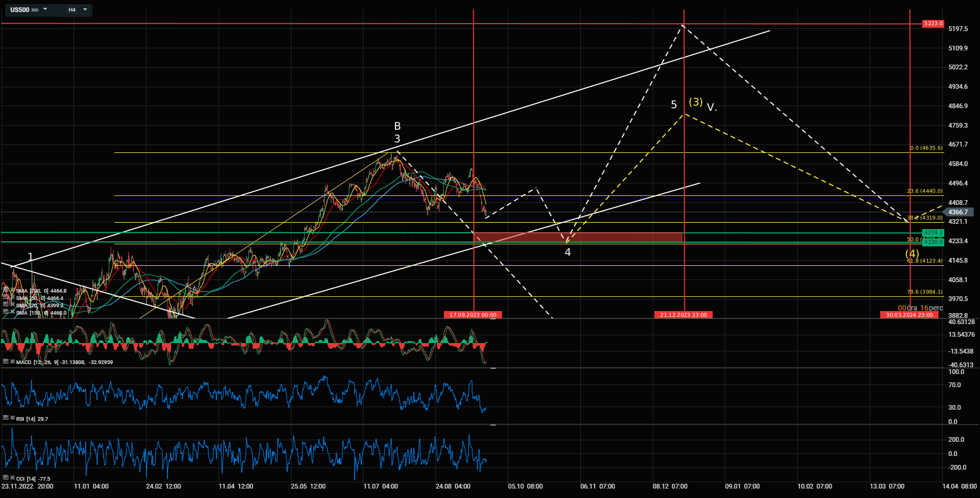
Task: Remove the MACD indicator with its X icon
Action: pos(12,362)
